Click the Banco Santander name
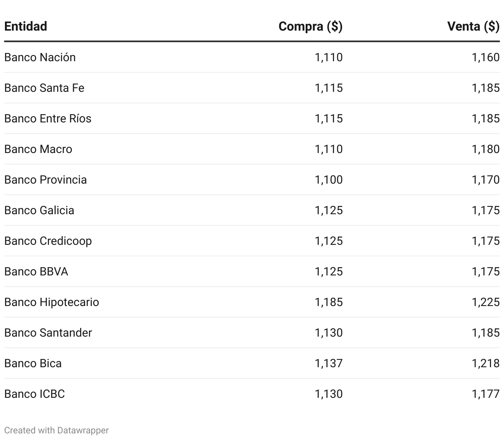 click(48, 332)
